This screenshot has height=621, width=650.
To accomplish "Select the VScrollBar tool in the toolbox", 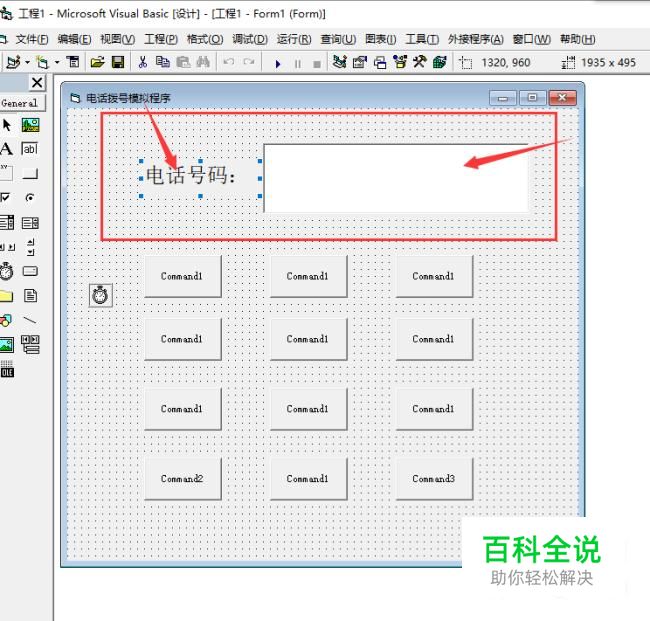I will (30, 247).
